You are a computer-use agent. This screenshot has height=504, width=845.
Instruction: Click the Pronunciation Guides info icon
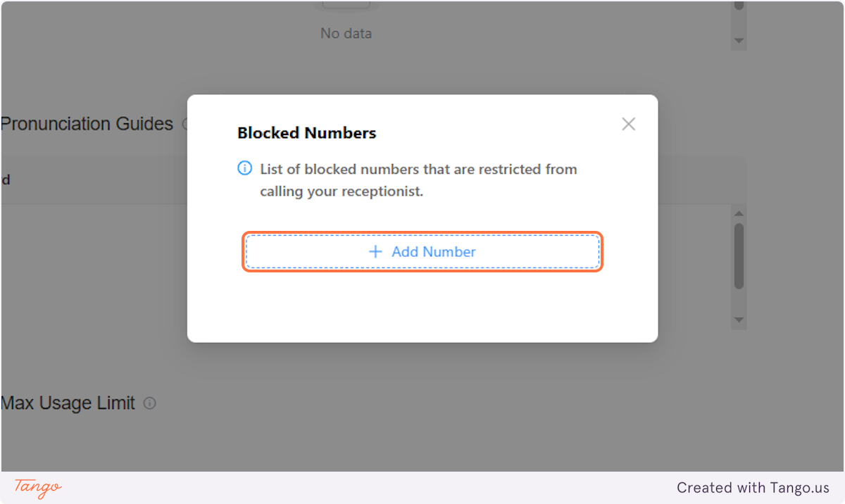tap(187, 124)
